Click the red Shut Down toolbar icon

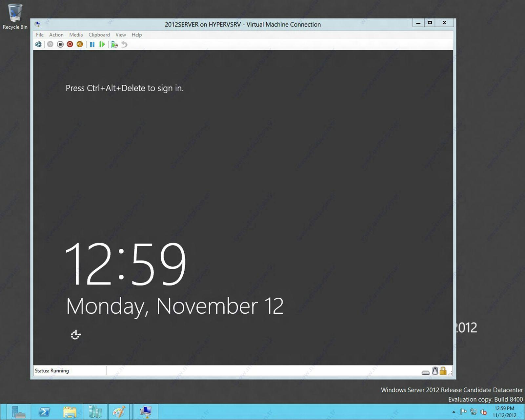pos(70,44)
